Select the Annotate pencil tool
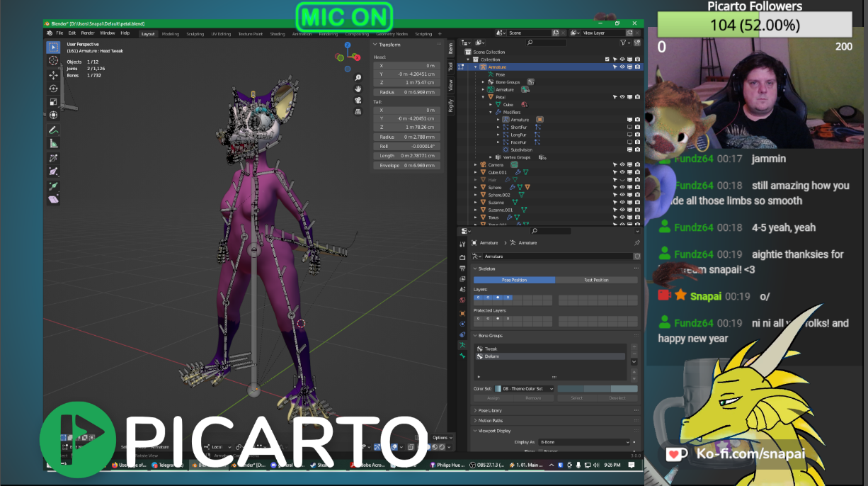The height and width of the screenshot is (486, 868). click(53, 130)
